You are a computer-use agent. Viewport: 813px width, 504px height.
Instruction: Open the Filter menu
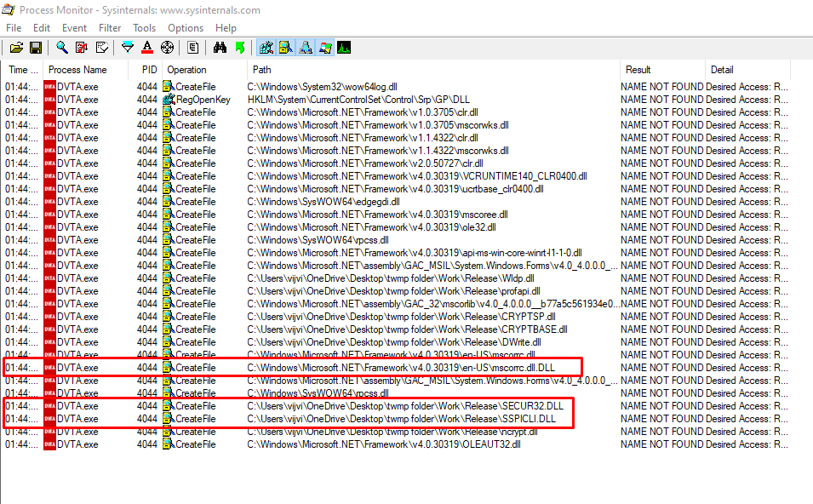[110, 28]
